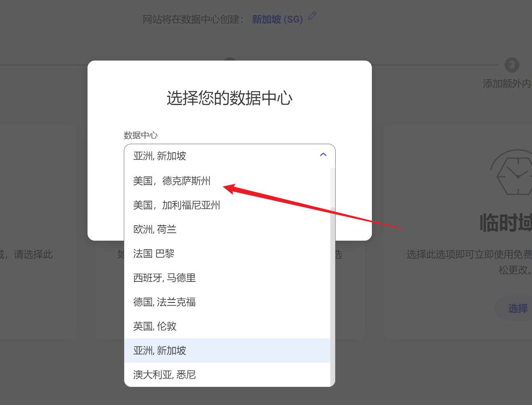Click the dropdown list's vertical scrollbar
Image resolution: width=532 pixels, height=405 pixels.
click(333, 295)
